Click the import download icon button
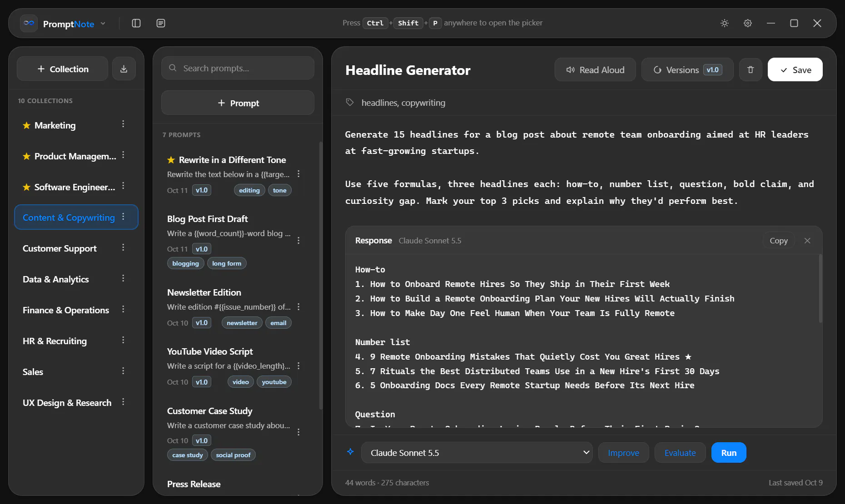Viewport: 845px width, 504px height. pos(124,69)
